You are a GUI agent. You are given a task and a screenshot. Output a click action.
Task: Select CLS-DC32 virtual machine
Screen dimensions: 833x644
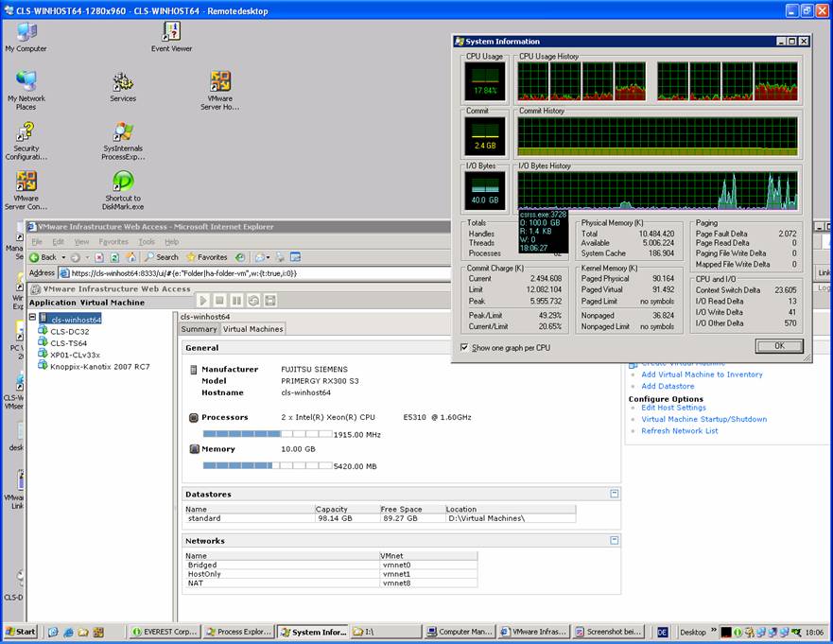70,332
